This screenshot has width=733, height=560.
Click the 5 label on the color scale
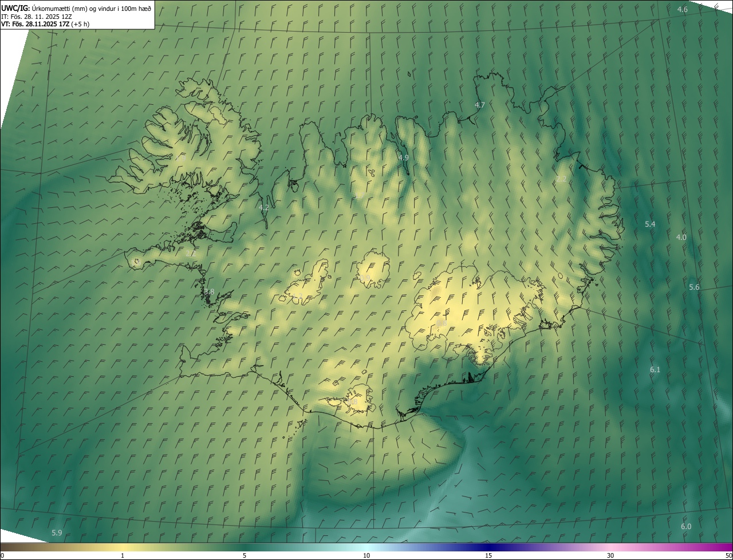point(245,555)
